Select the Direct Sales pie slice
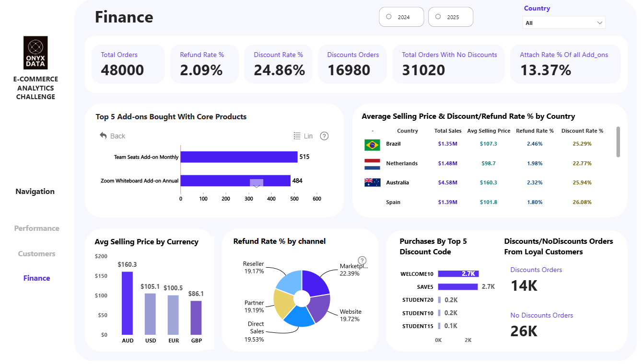 (x=300, y=318)
